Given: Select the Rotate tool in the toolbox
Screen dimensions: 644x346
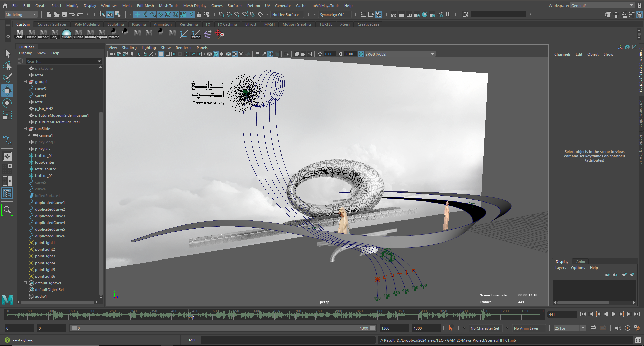Looking at the screenshot, I should 7,103.
